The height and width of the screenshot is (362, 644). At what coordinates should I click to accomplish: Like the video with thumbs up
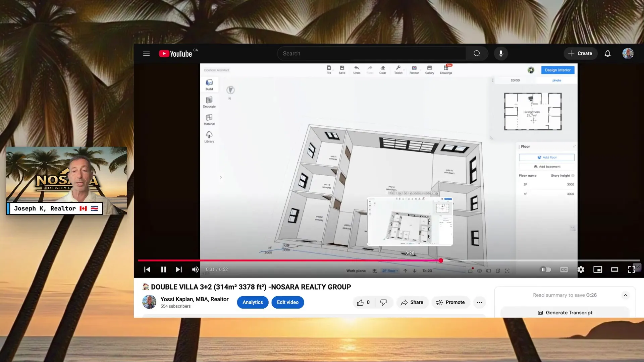click(364, 302)
